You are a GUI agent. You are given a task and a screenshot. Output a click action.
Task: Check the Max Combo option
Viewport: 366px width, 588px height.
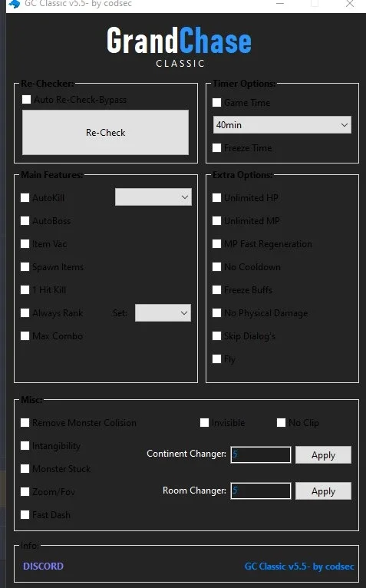point(25,335)
